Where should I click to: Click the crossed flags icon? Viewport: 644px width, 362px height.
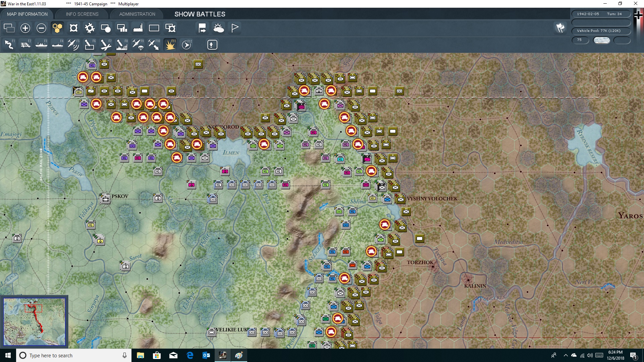click(x=560, y=28)
